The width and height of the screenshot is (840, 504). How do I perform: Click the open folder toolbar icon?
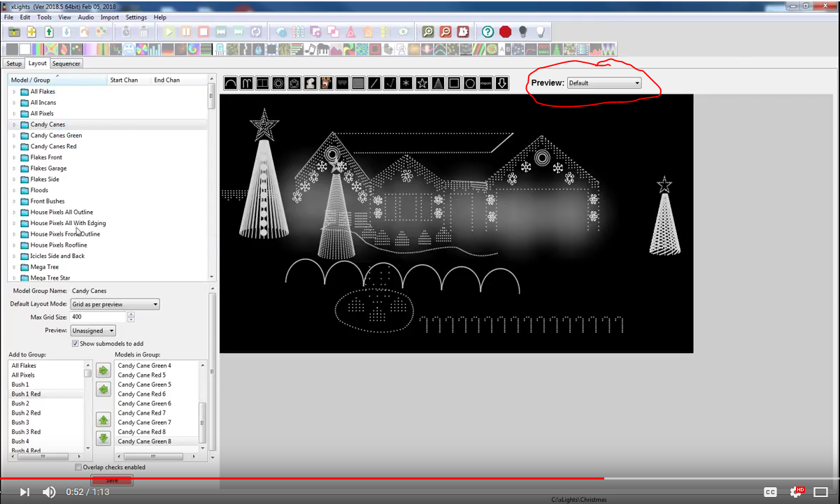pos(14,32)
